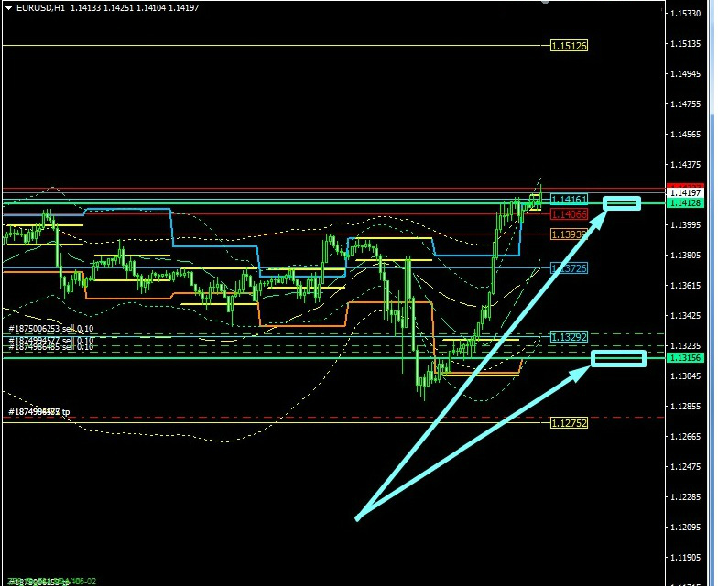
Task: Click the green 1.13156 price axis marker
Action: pyautogui.click(x=685, y=358)
